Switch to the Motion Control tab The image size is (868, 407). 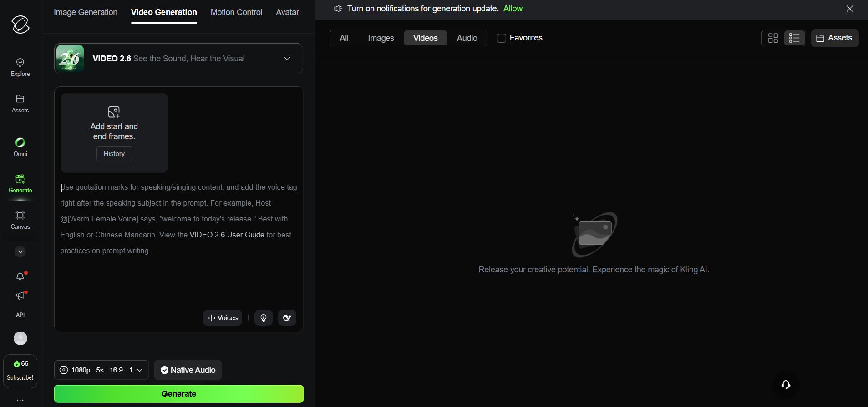[236, 12]
